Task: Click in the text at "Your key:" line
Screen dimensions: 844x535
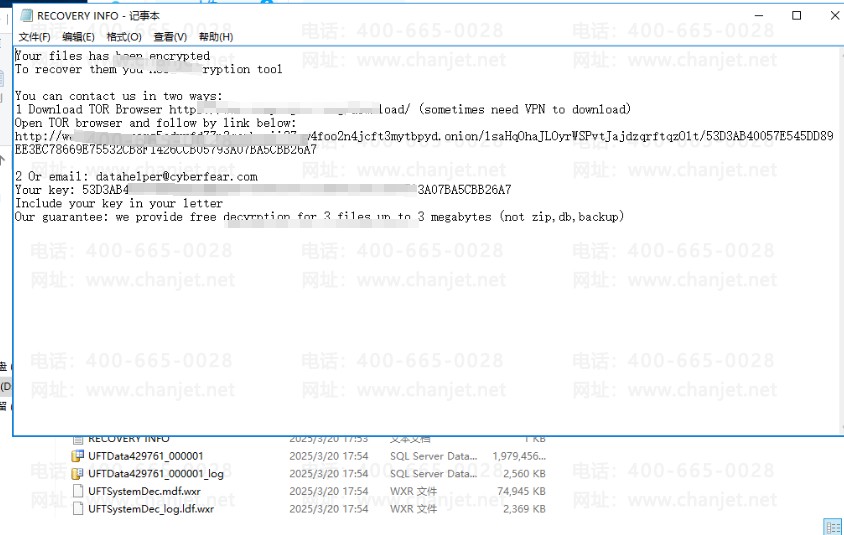Action: pos(42,190)
